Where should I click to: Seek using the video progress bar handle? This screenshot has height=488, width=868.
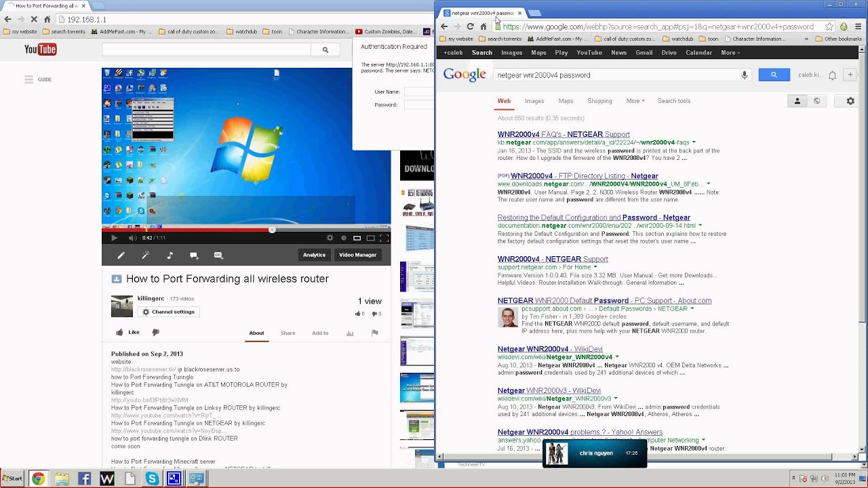pyautogui.click(x=272, y=229)
